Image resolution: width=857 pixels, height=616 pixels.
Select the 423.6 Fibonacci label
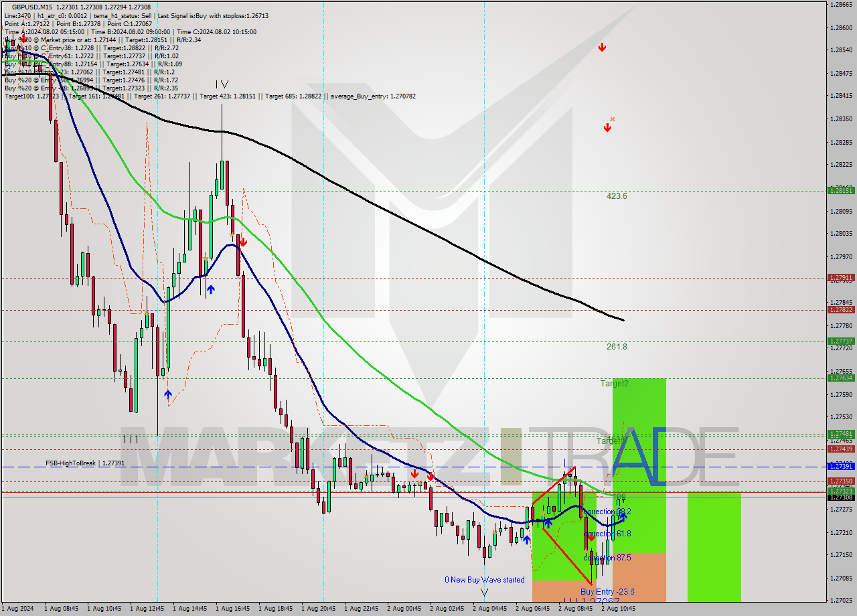[x=617, y=196]
